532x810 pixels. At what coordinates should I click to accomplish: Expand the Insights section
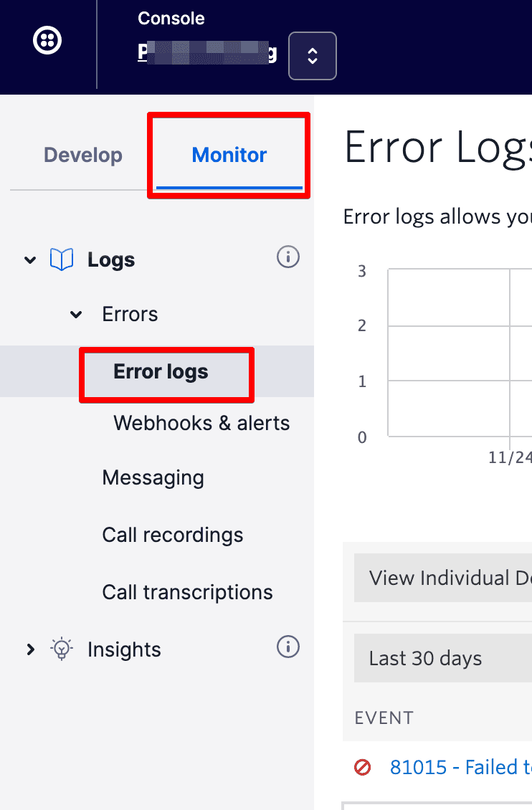click(30, 649)
